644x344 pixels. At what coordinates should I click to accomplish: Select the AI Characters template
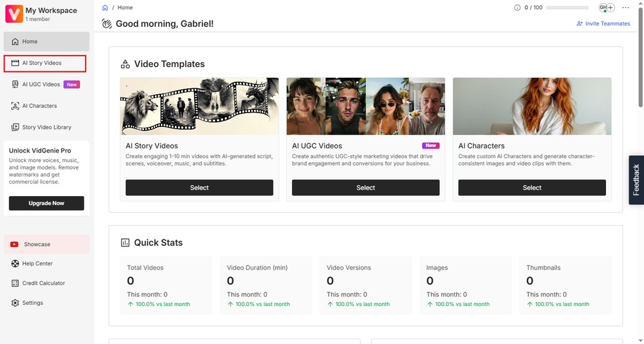click(531, 188)
